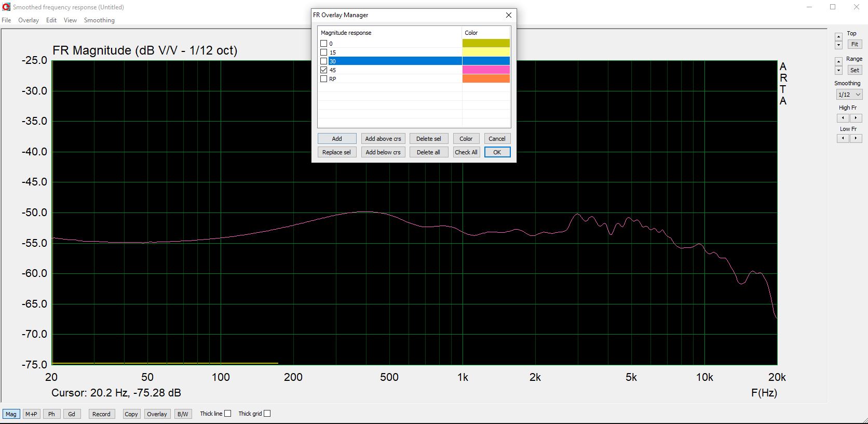Open the Smoothing menu
This screenshot has height=424, width=868.
click(99, 20)
